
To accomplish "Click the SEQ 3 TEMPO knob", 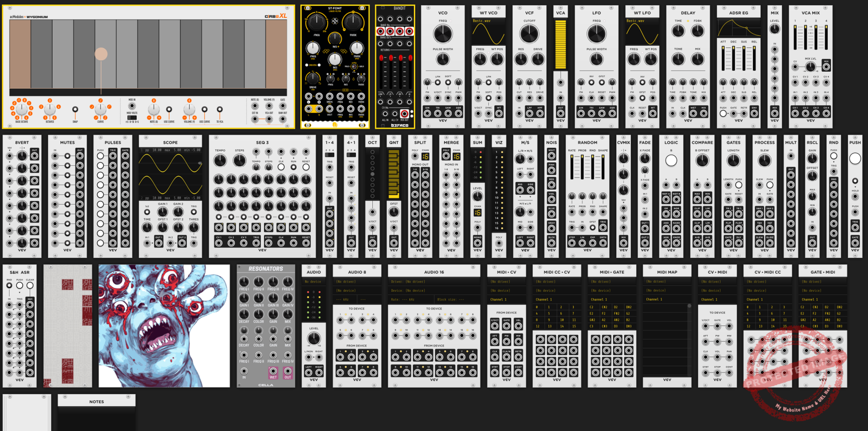I will pyautogui.click(x=220, y=160).
